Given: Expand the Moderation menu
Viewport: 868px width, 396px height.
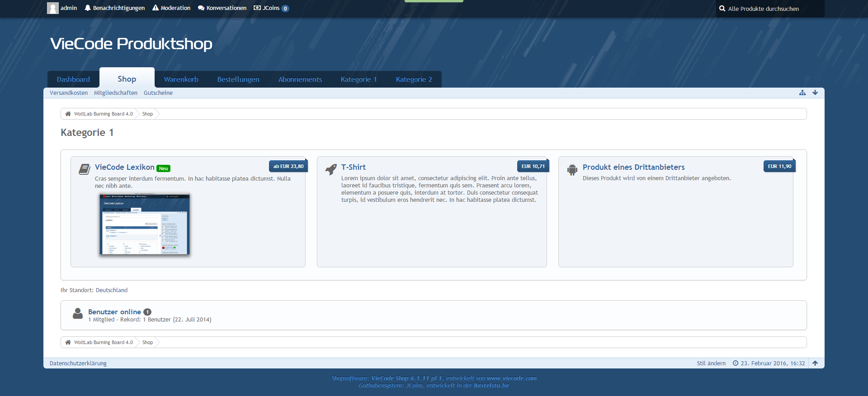Looking at the screenshot, I should (x=171, y=8).
